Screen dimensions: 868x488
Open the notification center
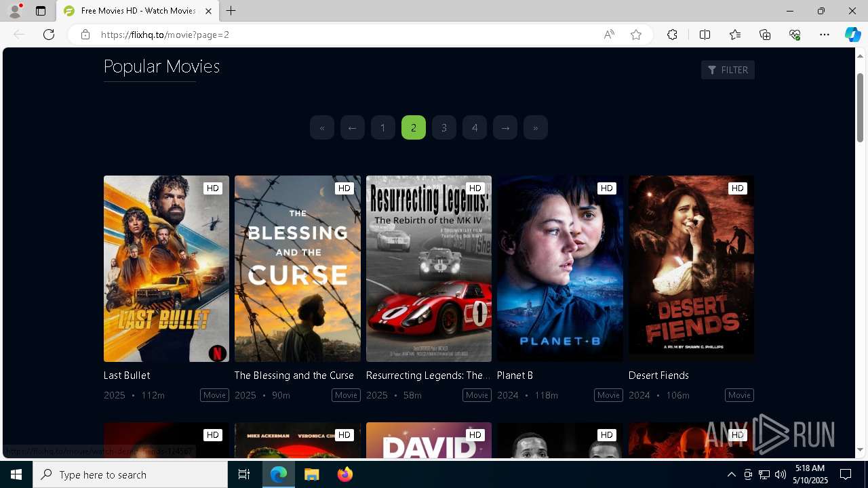(846, 474)
